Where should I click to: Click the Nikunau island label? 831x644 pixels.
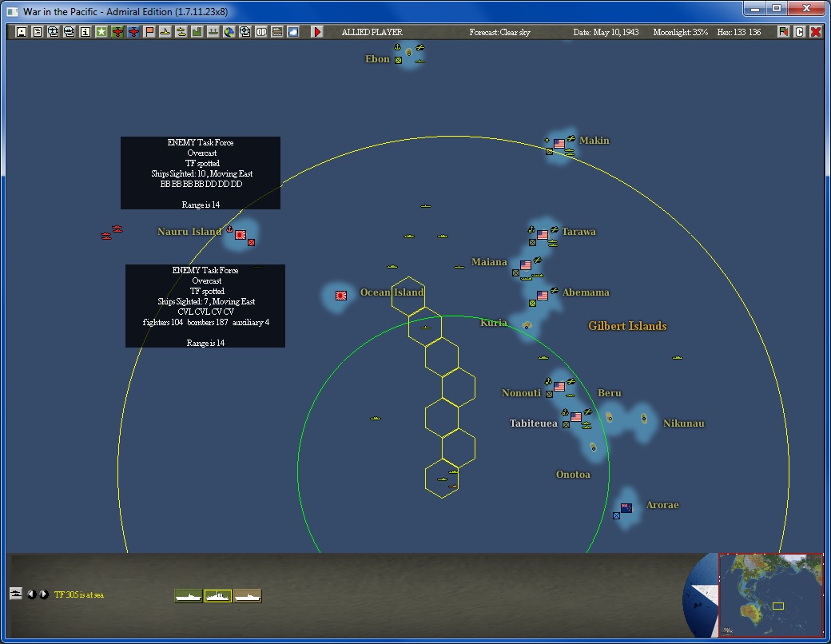click(x=684, y=423)
